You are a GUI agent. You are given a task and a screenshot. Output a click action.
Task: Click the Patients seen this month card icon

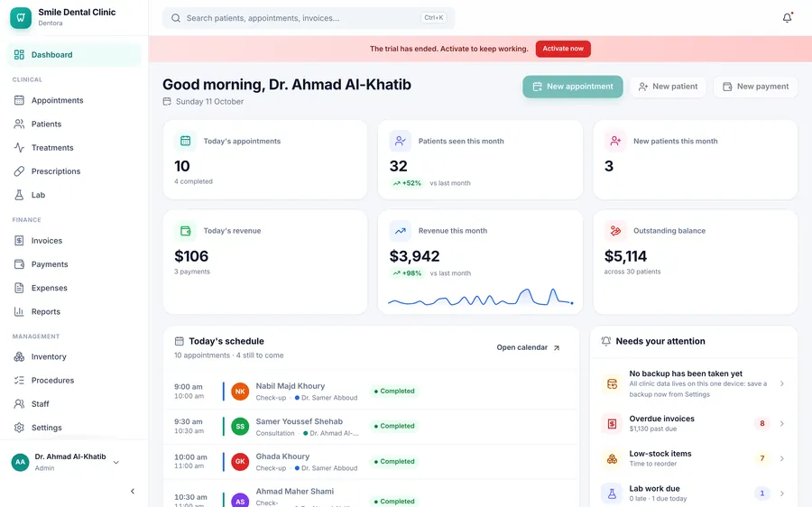[x=401, y=141]
